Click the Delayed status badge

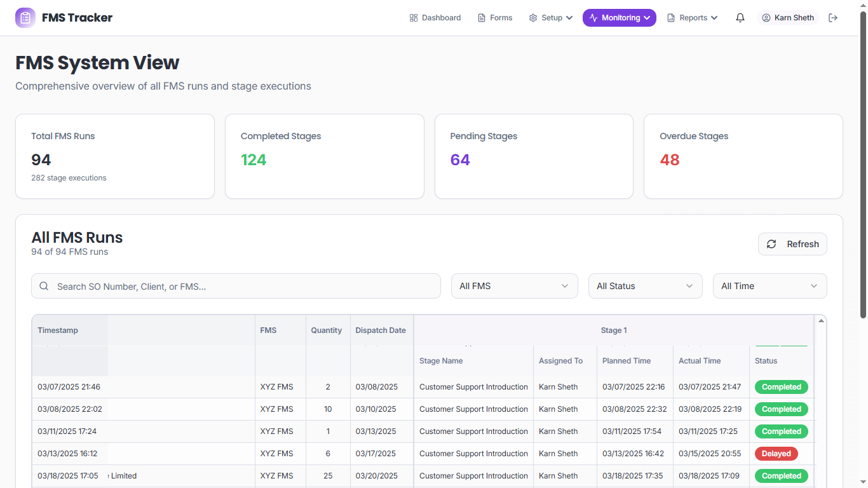coord(776,454)
